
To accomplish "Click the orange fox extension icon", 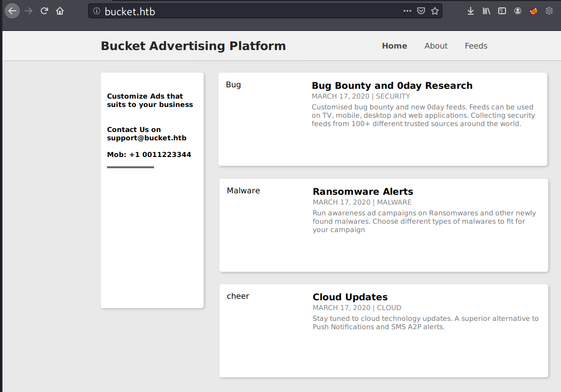I will coord(534,11).
